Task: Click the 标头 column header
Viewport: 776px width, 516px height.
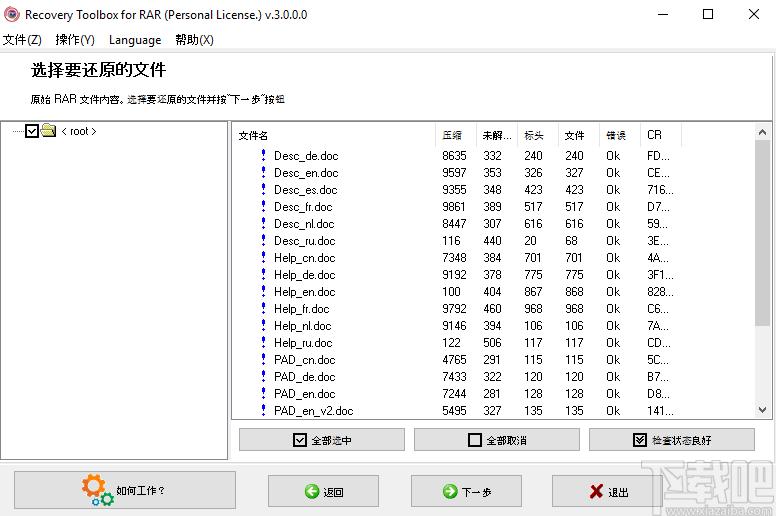Action: [x=537, y=135]
